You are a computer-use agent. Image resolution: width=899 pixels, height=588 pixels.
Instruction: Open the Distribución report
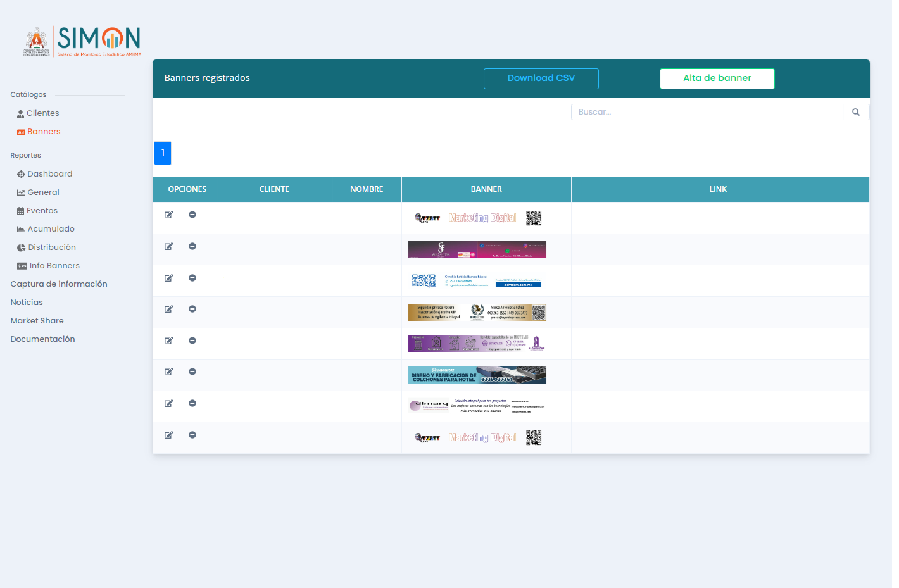coord(51,247)
